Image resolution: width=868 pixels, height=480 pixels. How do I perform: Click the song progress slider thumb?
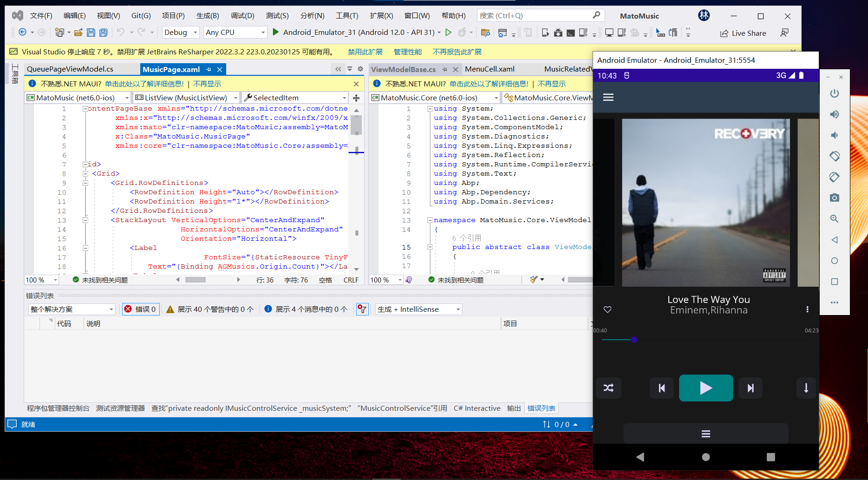[x=634, y=340]
